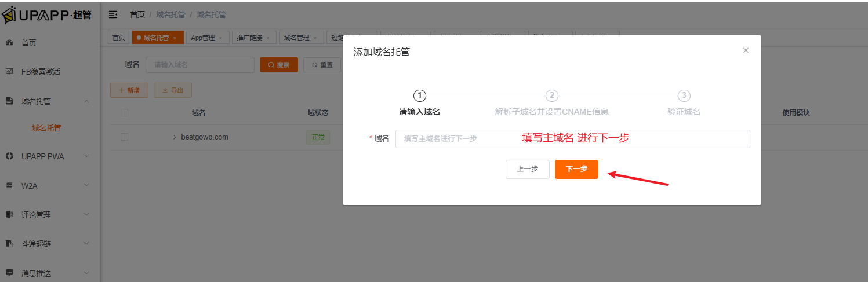Close the 推广链接 tab via its x

[268, 38]
